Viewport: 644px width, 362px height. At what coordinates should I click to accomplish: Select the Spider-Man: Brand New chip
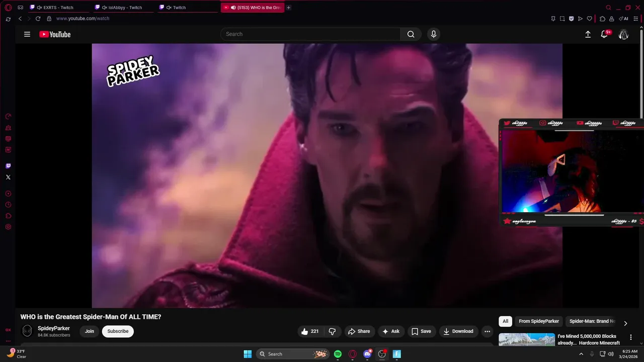tap(592, 321)
